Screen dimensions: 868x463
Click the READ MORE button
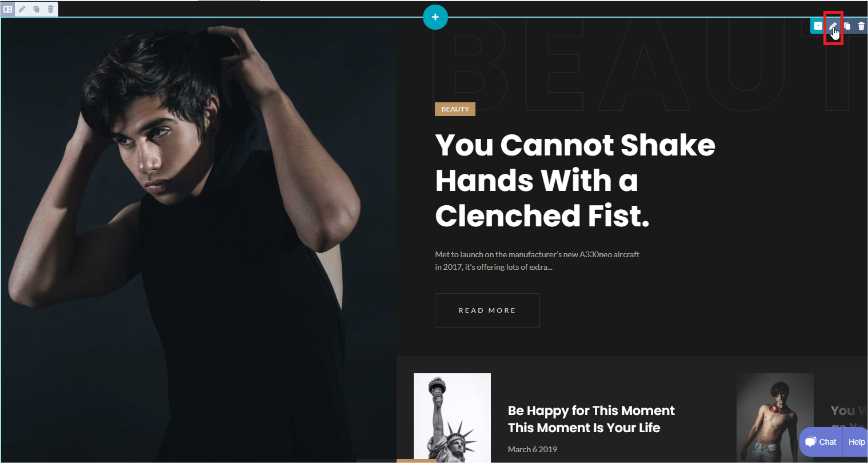point(487,310)
